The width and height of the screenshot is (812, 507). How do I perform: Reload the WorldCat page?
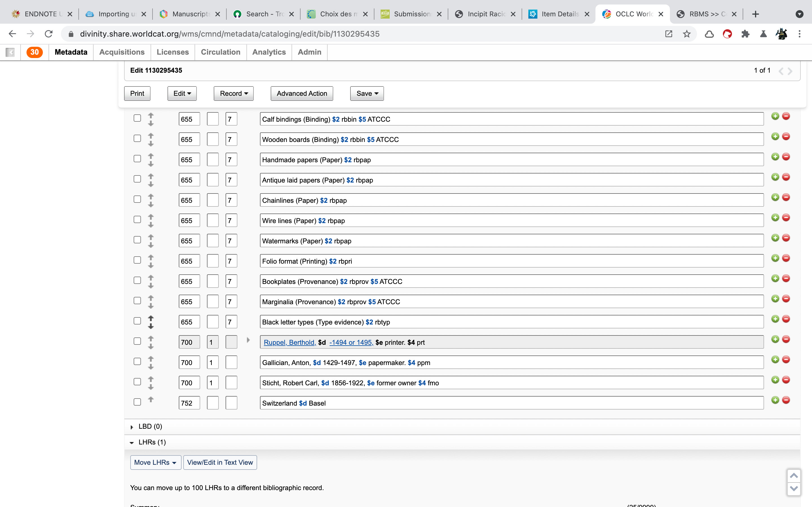(49, 34)
